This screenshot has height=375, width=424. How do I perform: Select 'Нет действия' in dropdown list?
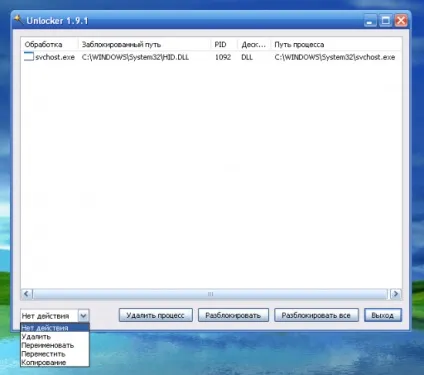coord(55,328)
